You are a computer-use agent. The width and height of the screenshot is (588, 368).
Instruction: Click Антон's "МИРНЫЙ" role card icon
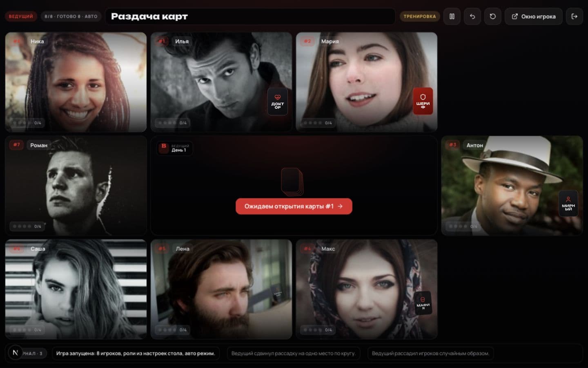pyautogui.click(x=568, y=203)
